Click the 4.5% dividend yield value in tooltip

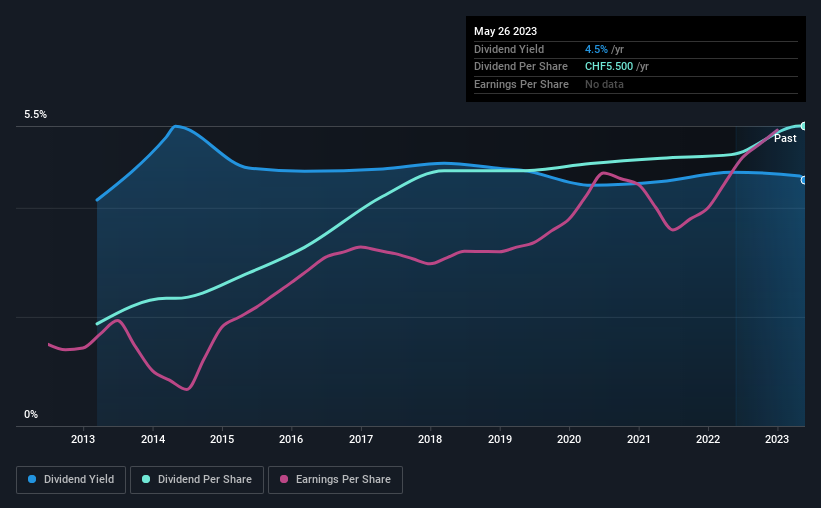[596, 49]
